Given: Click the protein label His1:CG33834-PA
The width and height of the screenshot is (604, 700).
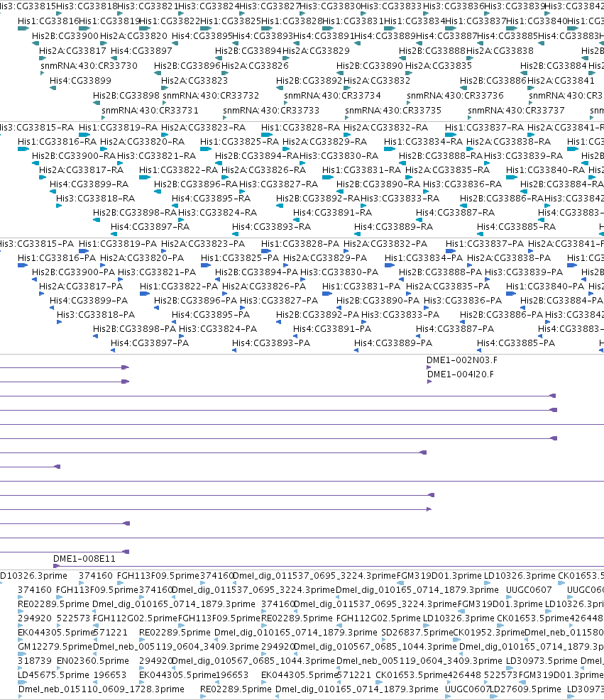Looking at the screenshot, I should point(424,258).
